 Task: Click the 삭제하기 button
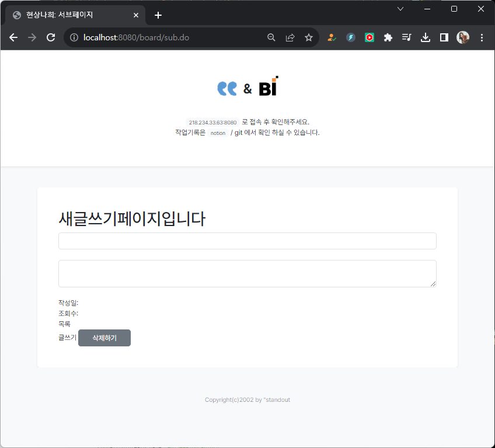coord(104,338)
